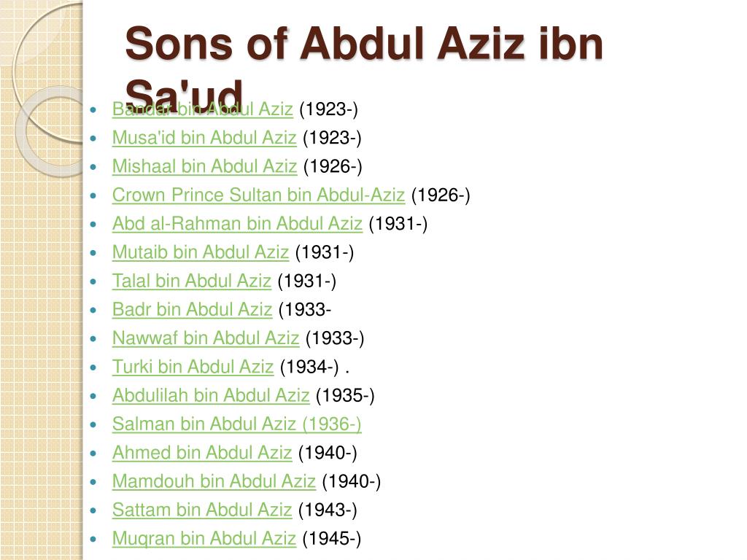Open Salman bin Abdul Aziz (1936-) link

(x=237, y=424)
